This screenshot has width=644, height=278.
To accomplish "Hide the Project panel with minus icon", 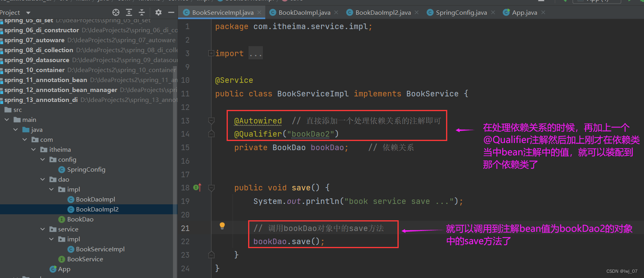I will tap(171, 12).
